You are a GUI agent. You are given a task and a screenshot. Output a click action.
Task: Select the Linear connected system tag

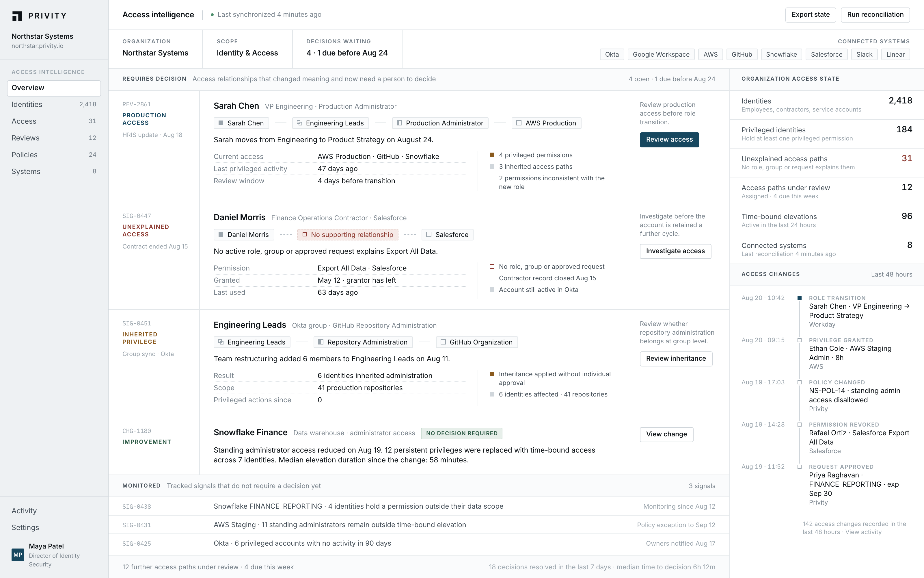point(895,54)
